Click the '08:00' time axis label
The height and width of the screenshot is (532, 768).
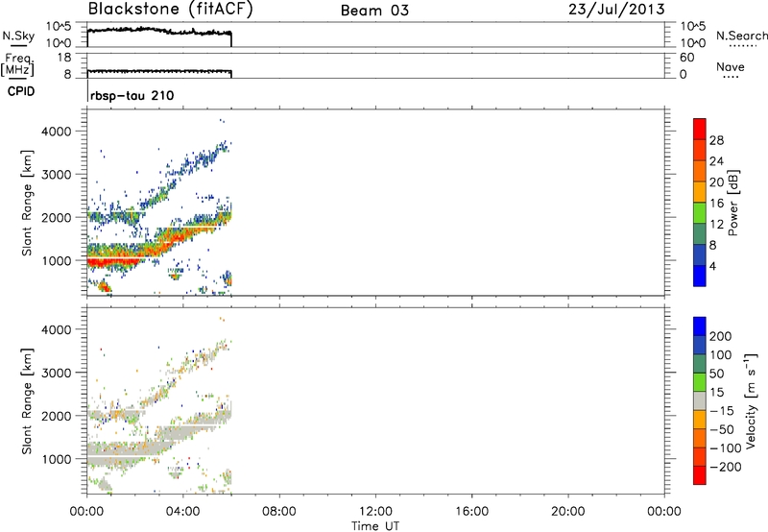pyautogui.click(x=279, y=512)
